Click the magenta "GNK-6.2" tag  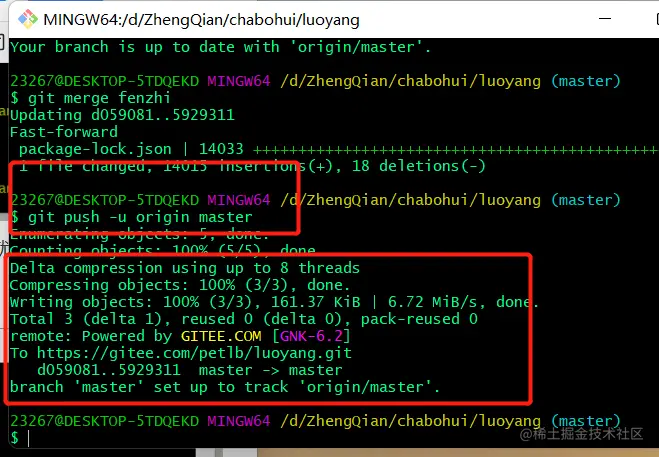[x=311, y=336]
